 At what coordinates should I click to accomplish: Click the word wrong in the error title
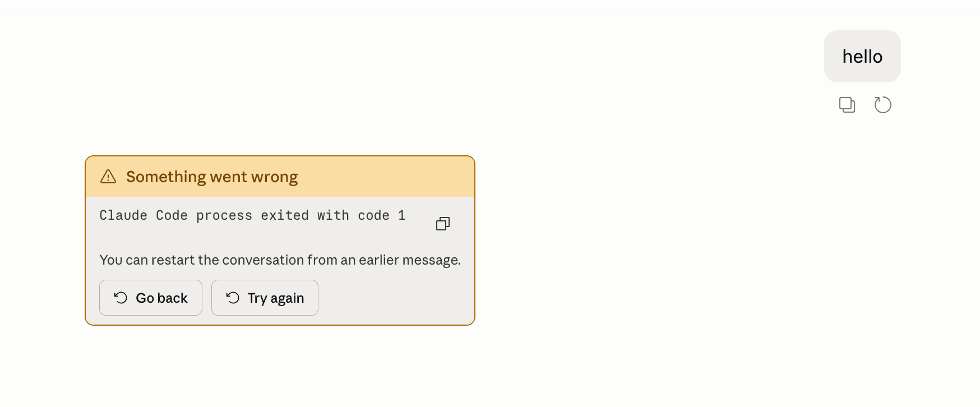coord(274,177)
